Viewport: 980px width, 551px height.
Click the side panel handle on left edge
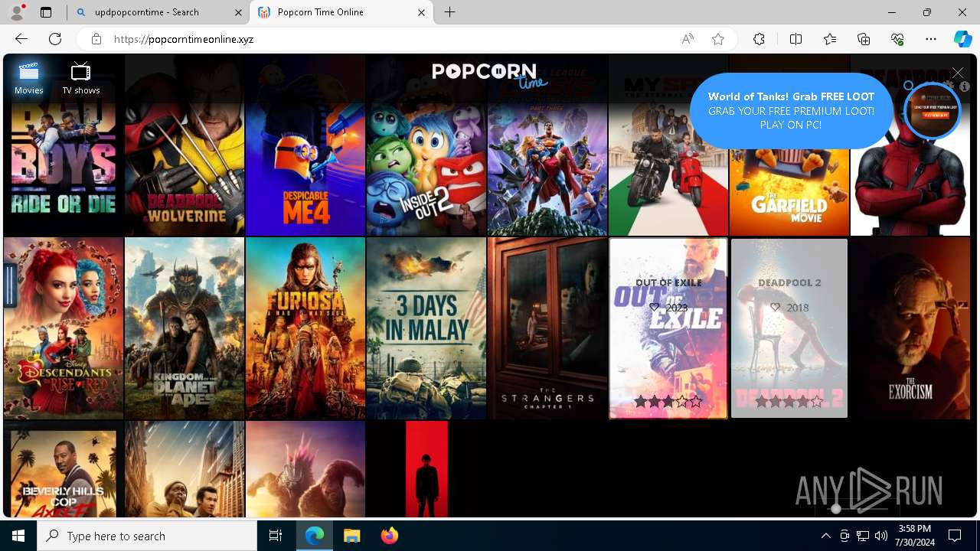10,286
